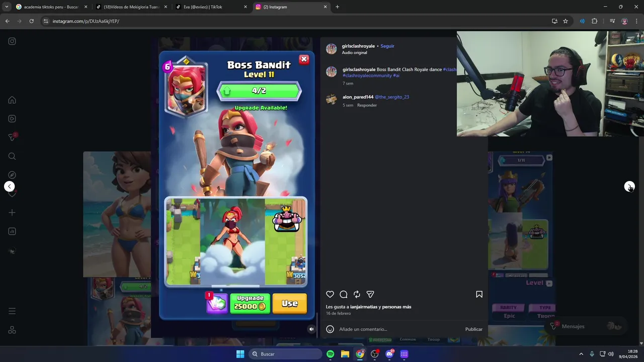Open the hamburger More menu in sidebar

[12, 311]
